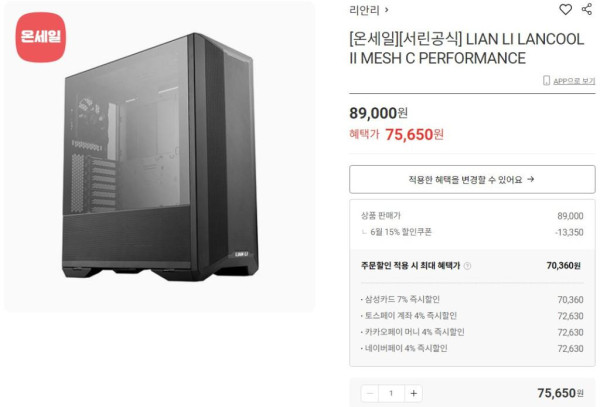This screenshot has height=407, width=600.
Task: Select the 카카오페이 머니 4% 즉시할인 row
Action: coord(472,332)
